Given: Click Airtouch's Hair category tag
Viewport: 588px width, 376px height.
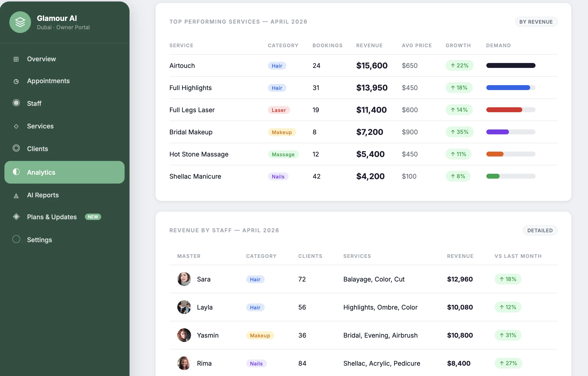Looking at the screenshot, I should coord(277,66).
